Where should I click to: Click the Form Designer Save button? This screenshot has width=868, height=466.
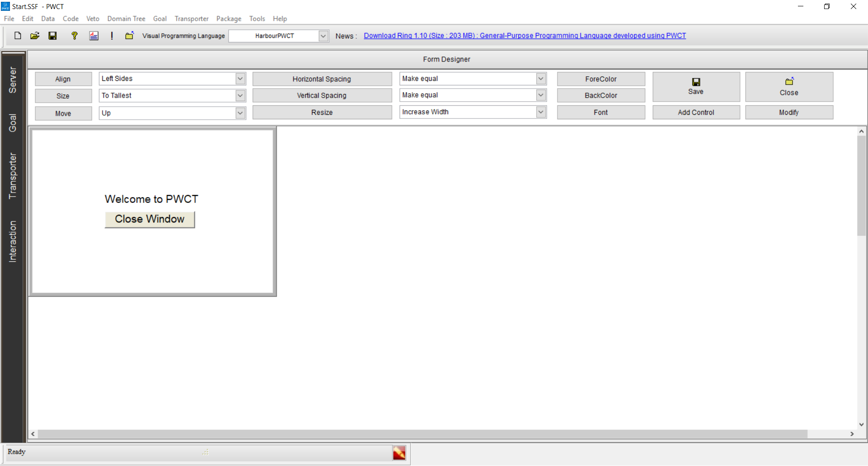[x=696, y=87]
